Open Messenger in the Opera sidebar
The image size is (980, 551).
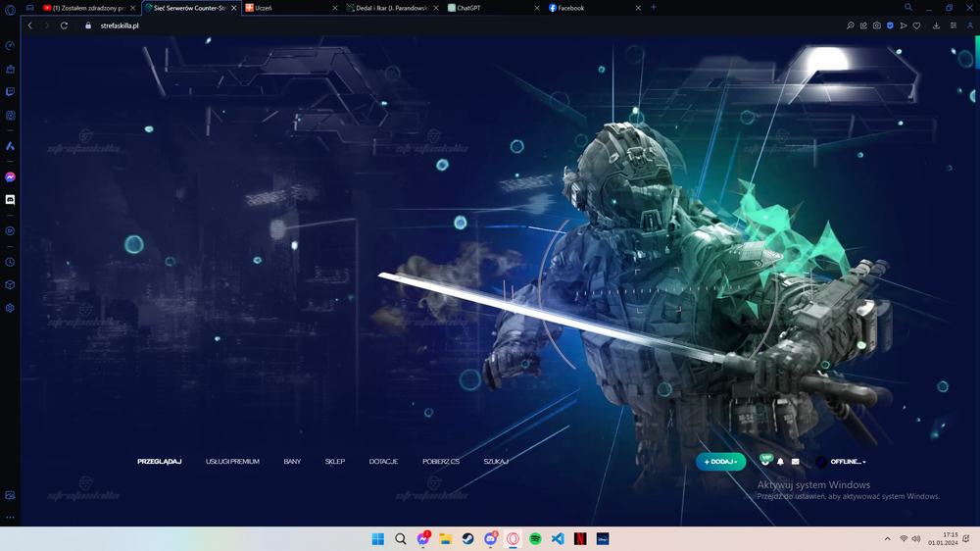point(10,177)
